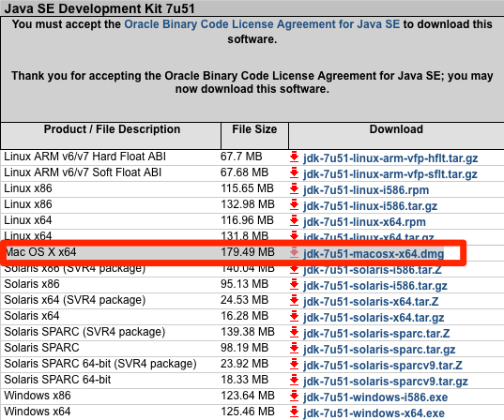The width and height of the screenshot is (504, 420).
Task: Open the Oracle Binary Code License Agreement link
Action: [x=262, y=24]
